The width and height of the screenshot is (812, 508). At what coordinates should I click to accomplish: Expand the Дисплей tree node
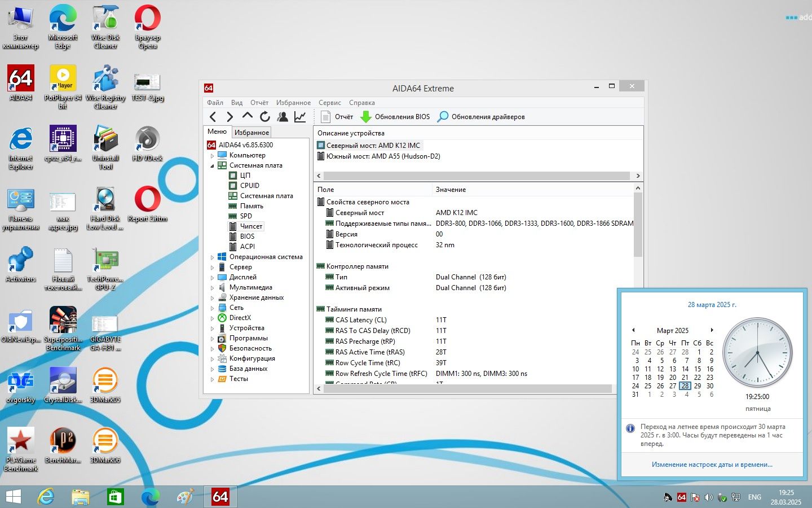coord(213,278)
